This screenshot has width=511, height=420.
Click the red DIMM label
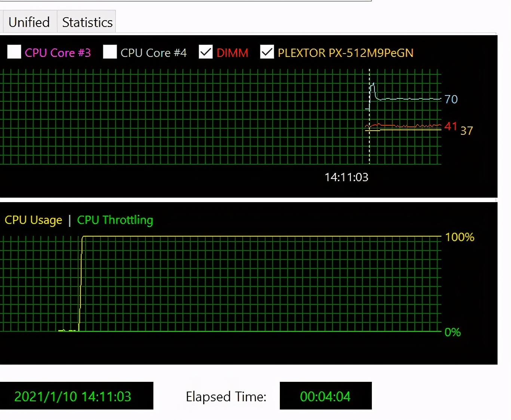pos(232,53)
